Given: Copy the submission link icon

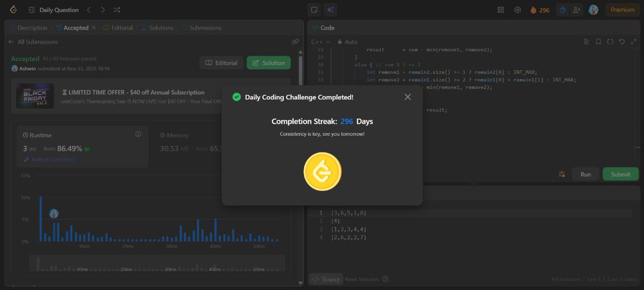Looking at the screenshot, I should pos(295,42).
